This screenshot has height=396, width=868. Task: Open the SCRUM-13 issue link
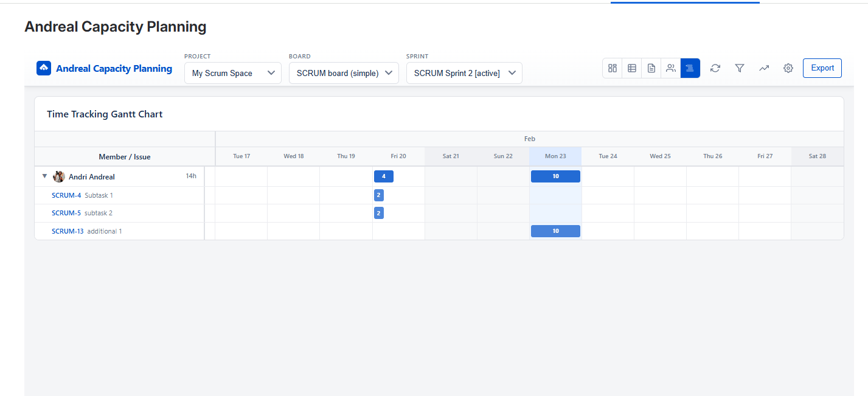[68, 231]
